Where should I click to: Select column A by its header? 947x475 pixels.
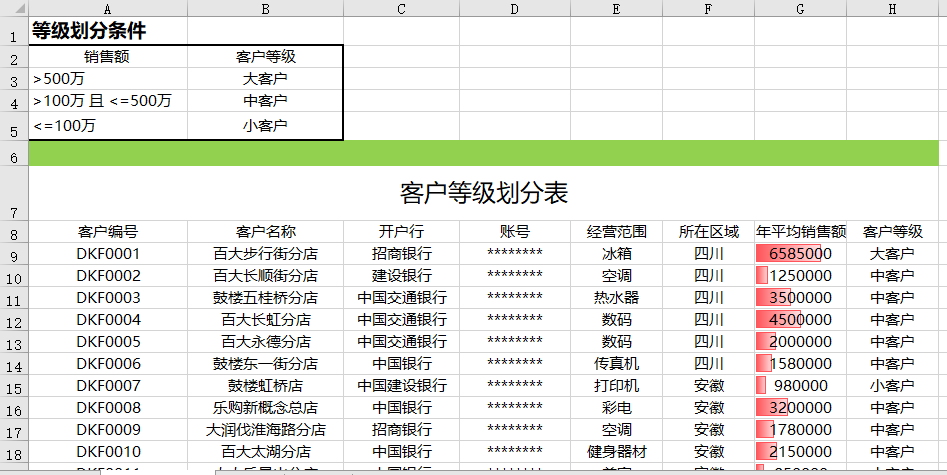click(108, 8)
